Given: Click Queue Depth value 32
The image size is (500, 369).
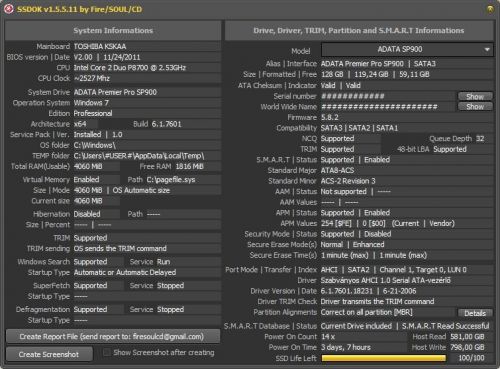Looking at the screenshot, I should (x=480, y=139).
